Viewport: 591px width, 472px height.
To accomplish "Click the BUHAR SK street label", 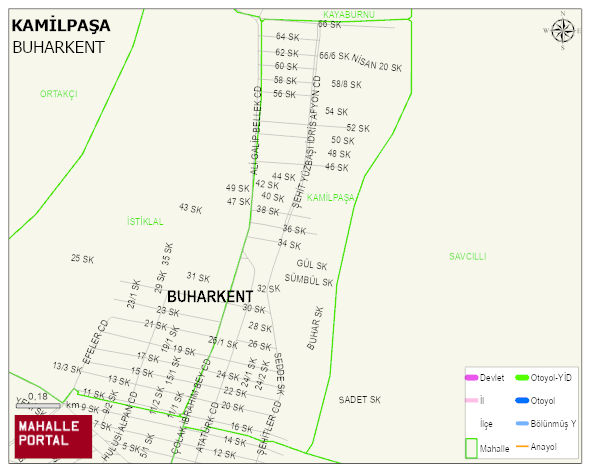I will point(315,328).
